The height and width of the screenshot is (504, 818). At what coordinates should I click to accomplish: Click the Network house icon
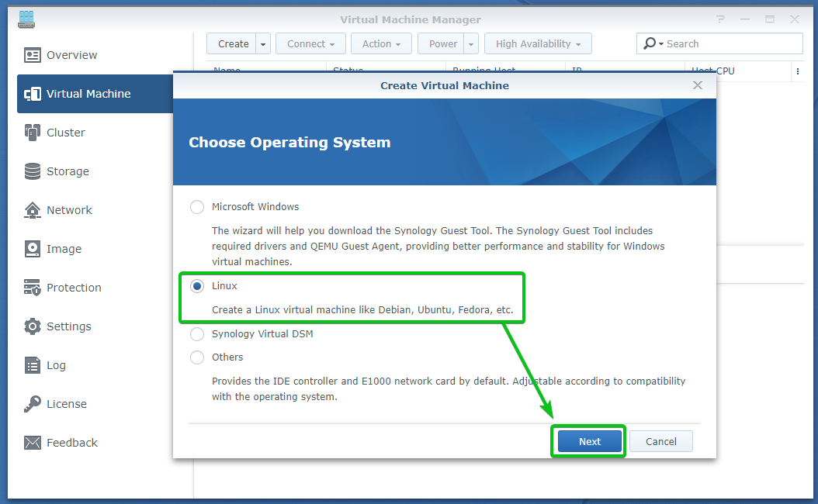click(x=33, y=210)
